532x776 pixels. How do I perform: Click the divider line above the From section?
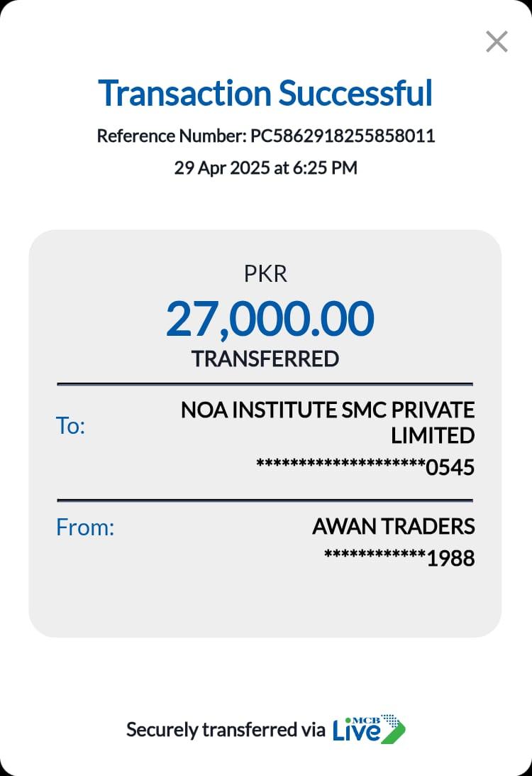pyautogui.click(x=265, y=501)
